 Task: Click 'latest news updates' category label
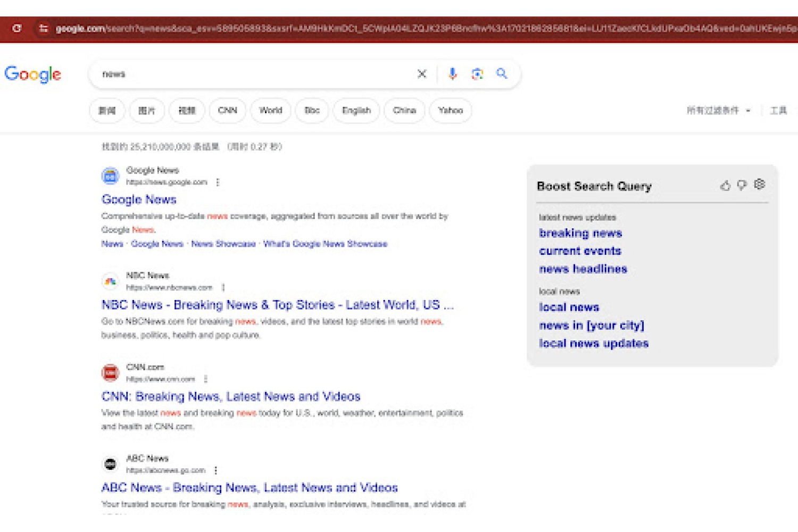[577, 218]
